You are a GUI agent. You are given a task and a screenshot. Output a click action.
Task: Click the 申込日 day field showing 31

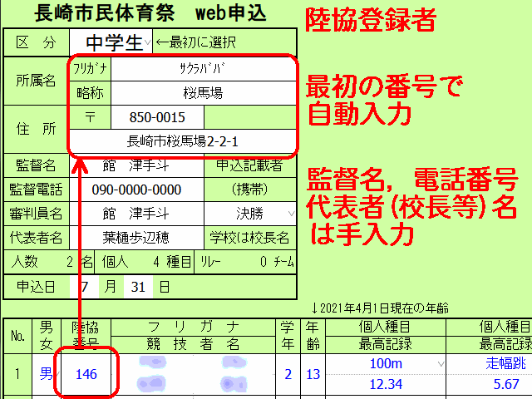[138, 287]
